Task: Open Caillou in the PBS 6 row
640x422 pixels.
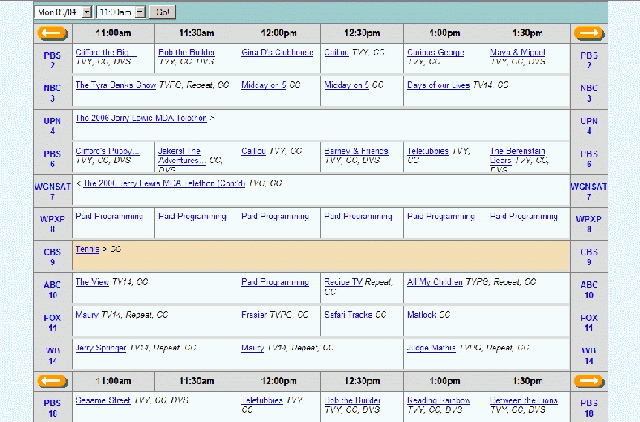Action: [x=253, y=151]
